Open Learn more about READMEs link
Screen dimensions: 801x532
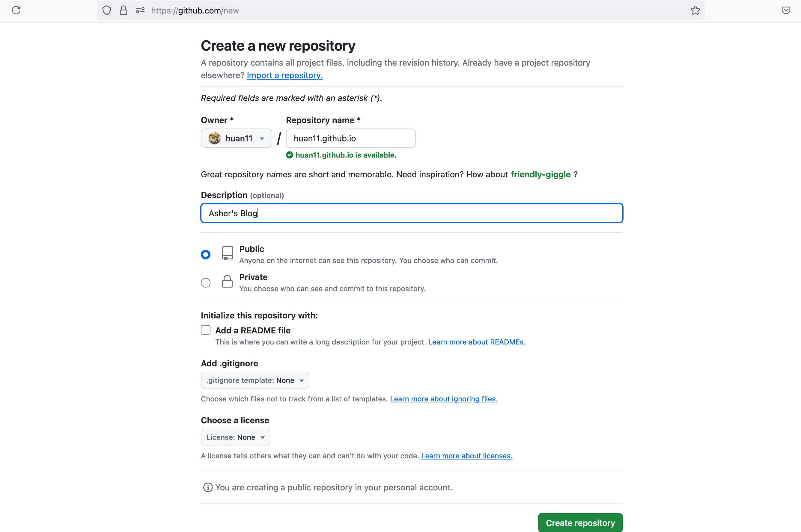(477, 342)
